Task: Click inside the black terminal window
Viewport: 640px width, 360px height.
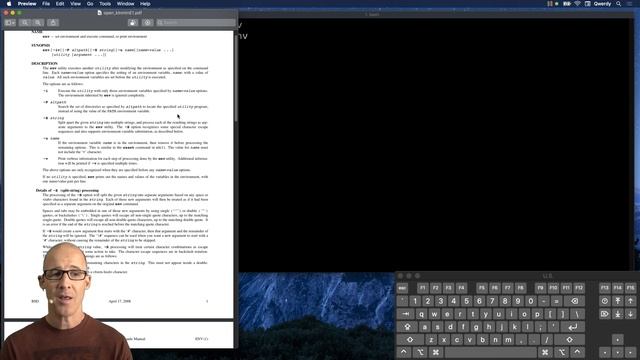Action: 435,145
